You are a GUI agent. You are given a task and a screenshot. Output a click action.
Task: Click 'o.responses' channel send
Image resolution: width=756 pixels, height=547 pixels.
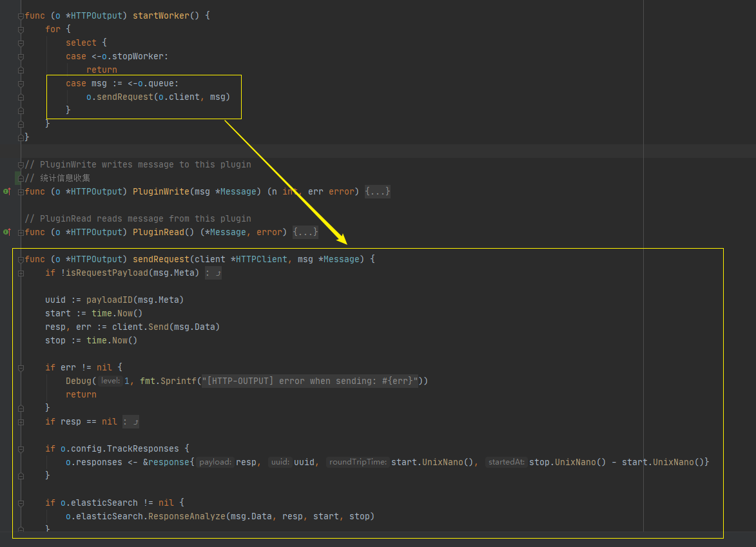point(94,462)
